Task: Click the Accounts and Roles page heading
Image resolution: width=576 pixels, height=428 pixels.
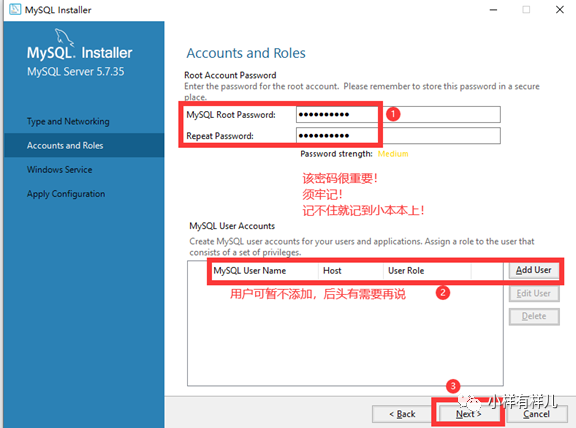Action: pos(246,53)
